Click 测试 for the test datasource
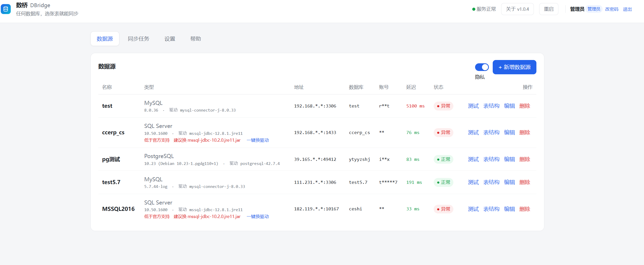This screenshot has width=644, height=265. click(x=473, y=106)
